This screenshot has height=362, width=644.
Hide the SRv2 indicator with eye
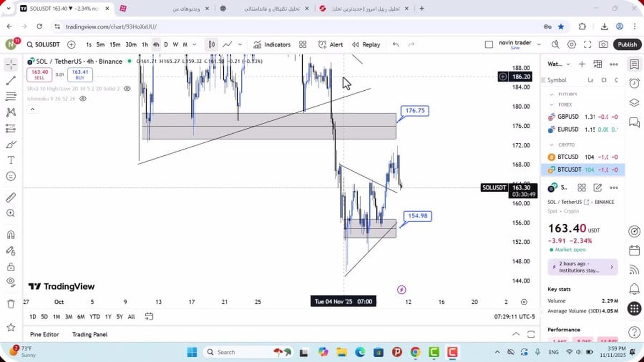[127, 89]
